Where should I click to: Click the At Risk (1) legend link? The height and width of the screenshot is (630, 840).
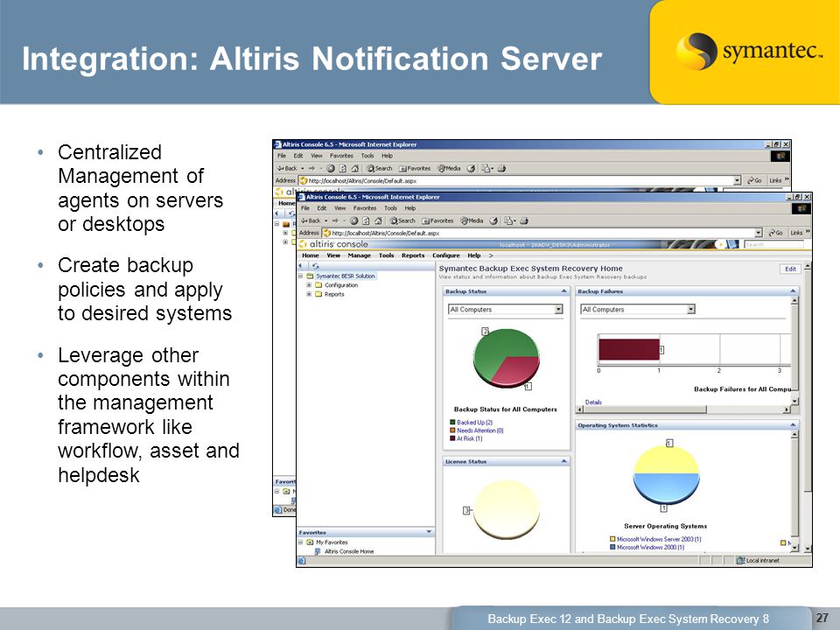tap(469, 438)
